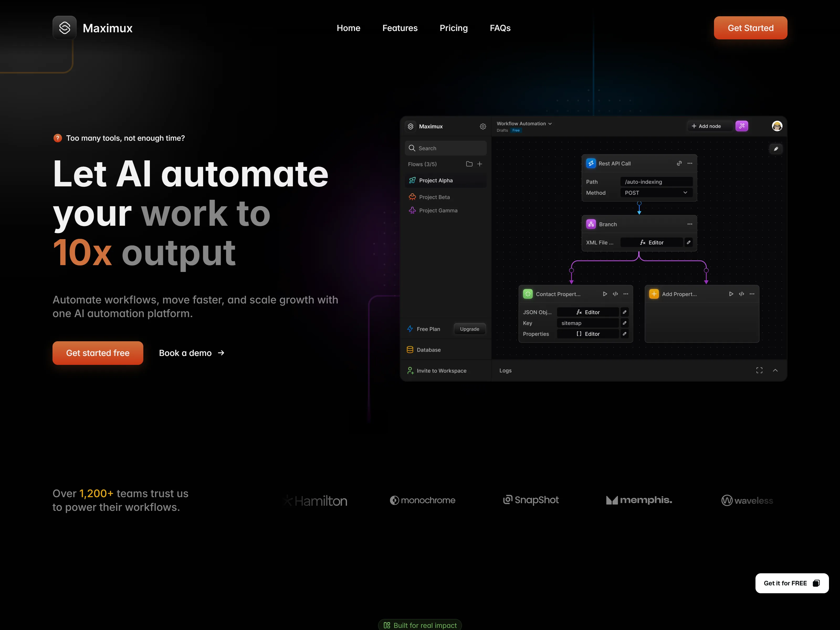The height and width of the screenshot is (630, 840).
Task: Click Get started free button
Action: pos(98,353)
